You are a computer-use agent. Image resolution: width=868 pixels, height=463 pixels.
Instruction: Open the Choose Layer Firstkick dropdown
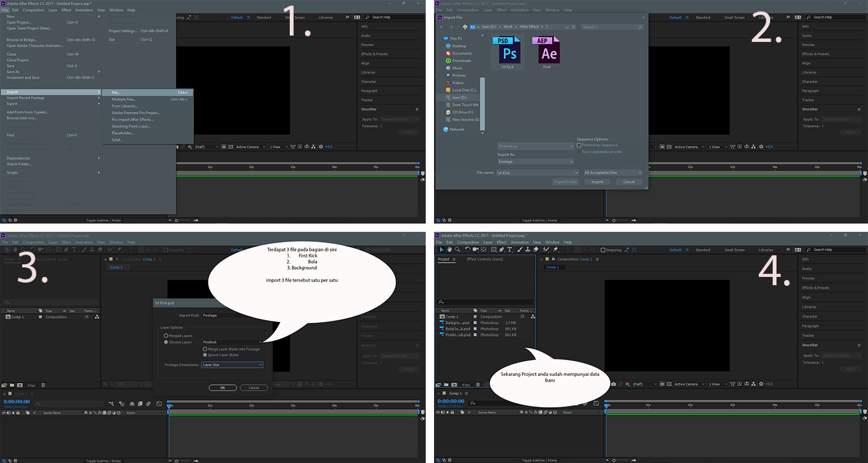[232, 342]
